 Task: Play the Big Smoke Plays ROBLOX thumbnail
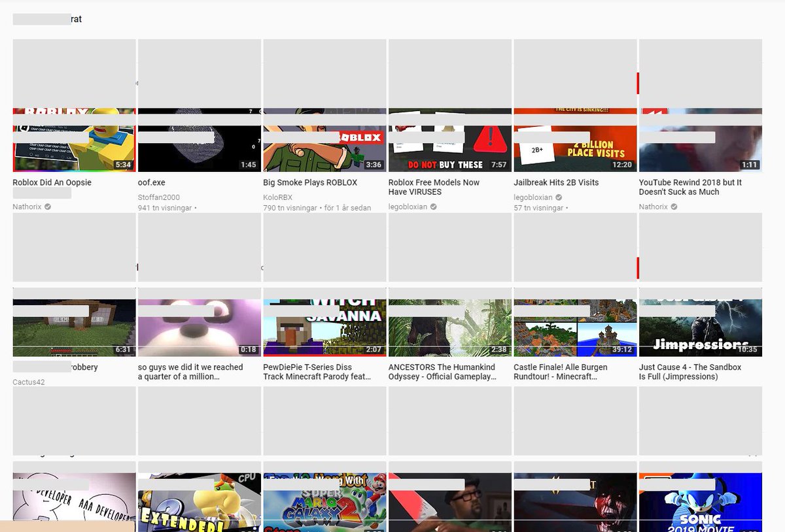[x=324, y=140]
